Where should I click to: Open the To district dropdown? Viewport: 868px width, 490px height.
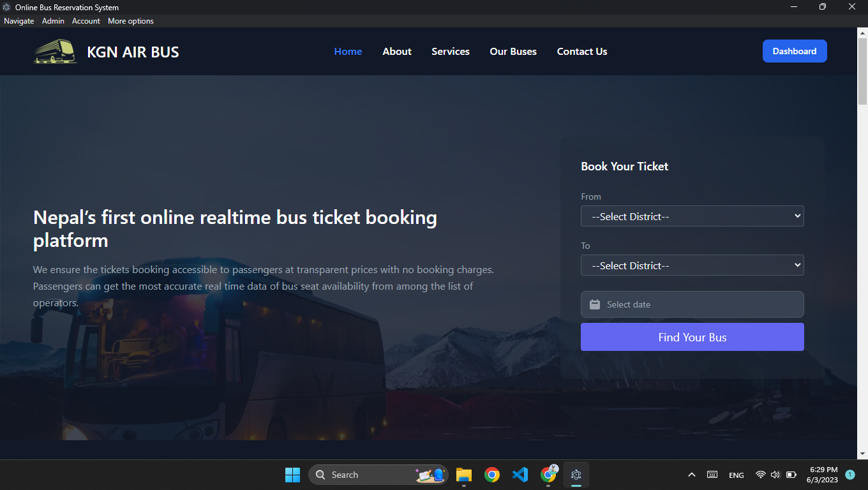click(692, 265)
